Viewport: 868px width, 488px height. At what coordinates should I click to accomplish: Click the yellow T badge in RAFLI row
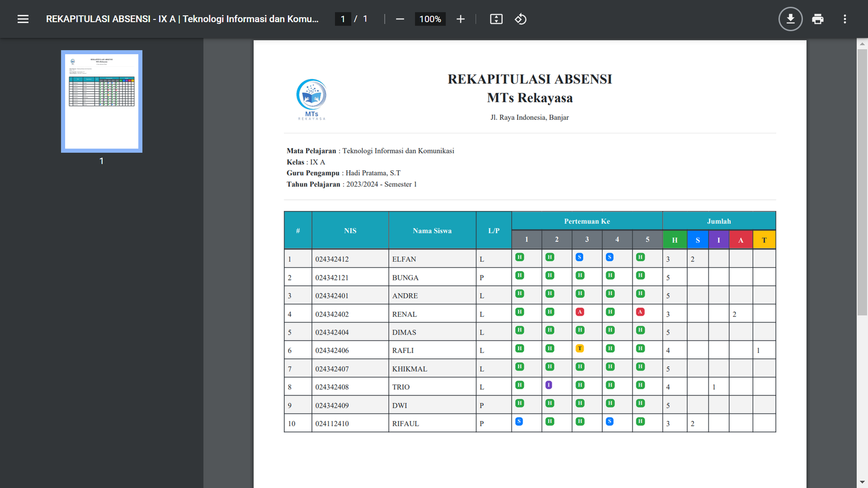tap(579, 349)
